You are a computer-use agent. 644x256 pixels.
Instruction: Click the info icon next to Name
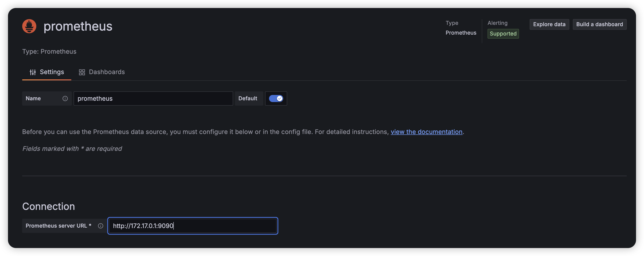[x=65, y=98]
